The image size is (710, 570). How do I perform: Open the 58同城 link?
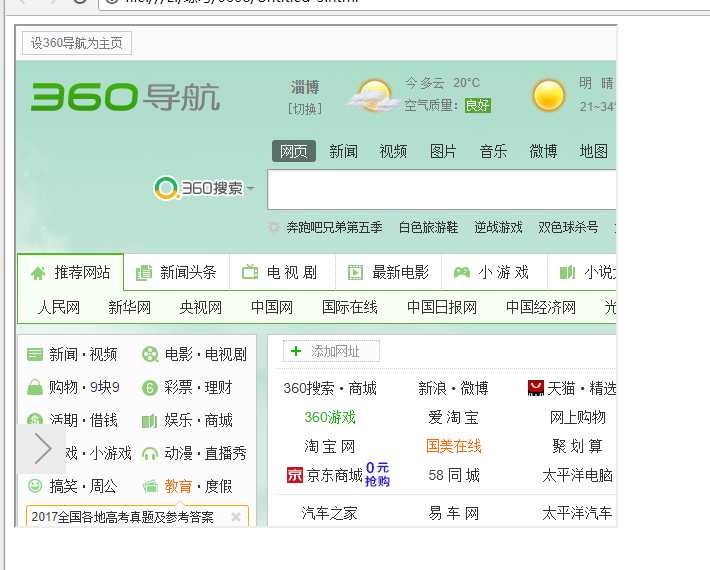click(454, 475)
